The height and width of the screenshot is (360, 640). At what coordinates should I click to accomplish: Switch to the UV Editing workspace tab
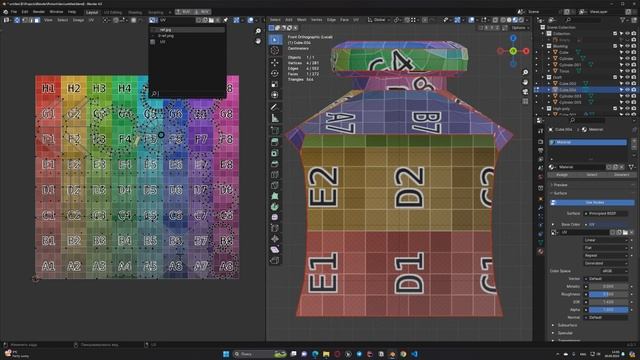pos(113,12)
